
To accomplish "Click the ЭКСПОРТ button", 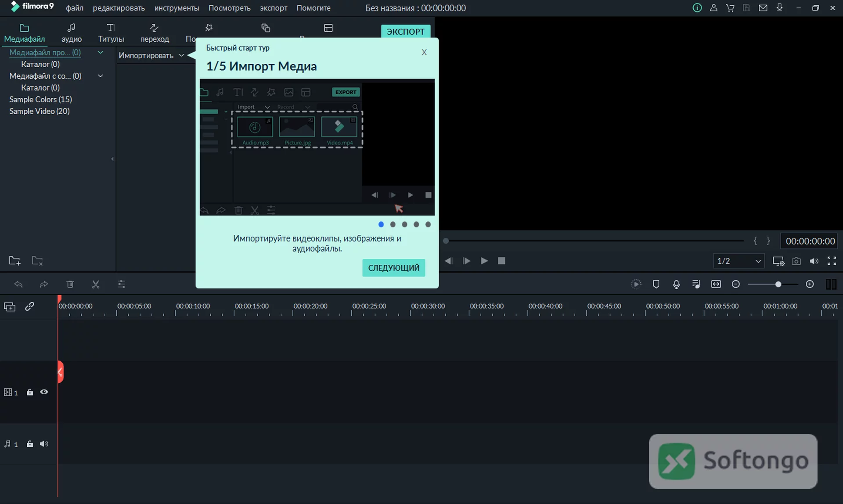I will [x=405, y=31].
